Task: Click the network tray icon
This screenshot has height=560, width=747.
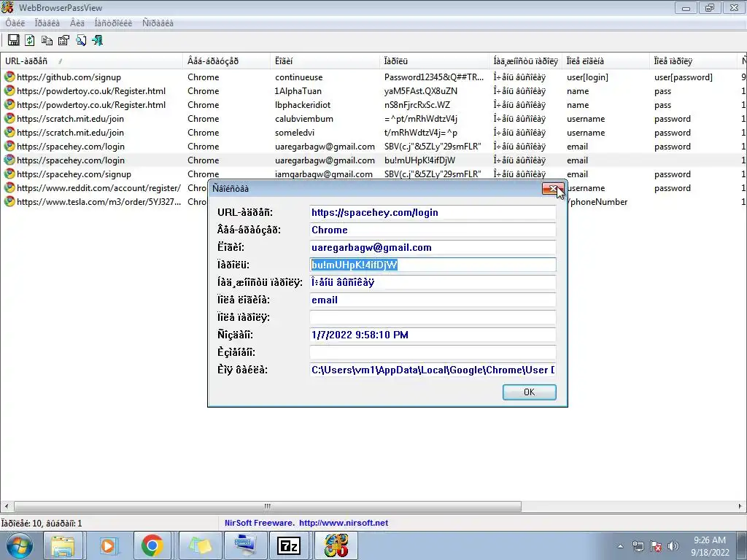Action: (638, 546)
